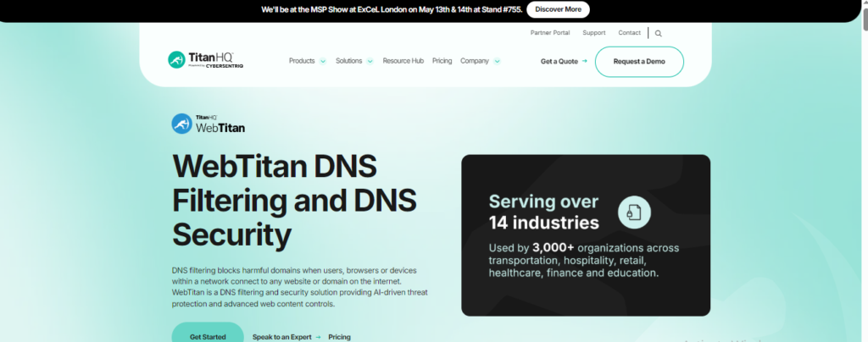Open the Partner Portal link
The image size is (868, 342).
coord(550,33)
